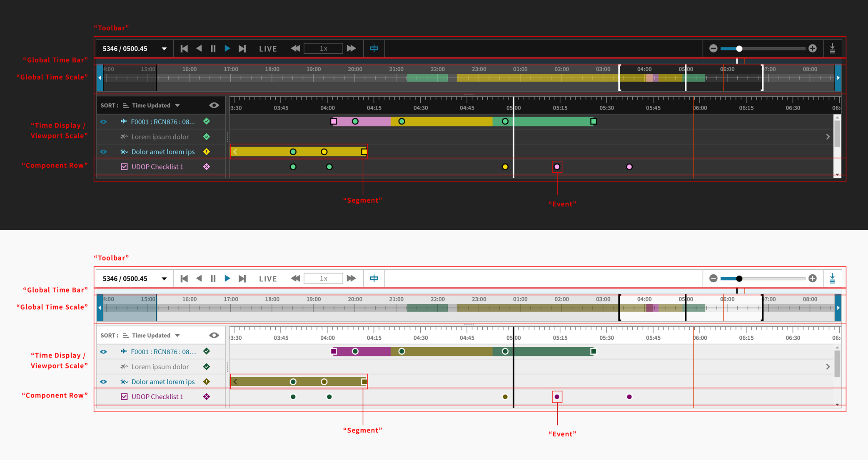Click fast-forward double arrow in dark toolbar

[x=352, y=49]
